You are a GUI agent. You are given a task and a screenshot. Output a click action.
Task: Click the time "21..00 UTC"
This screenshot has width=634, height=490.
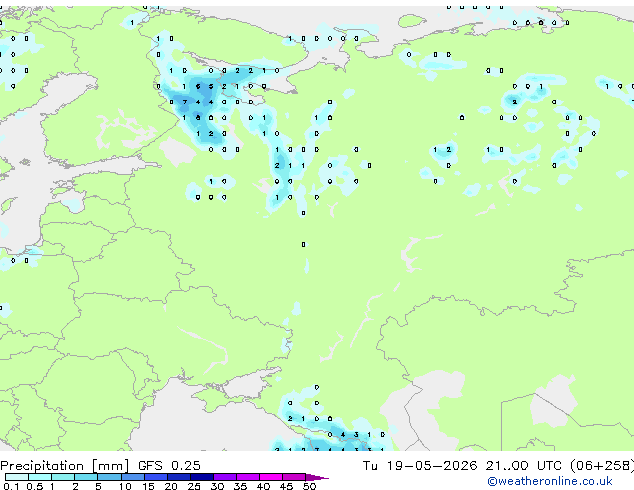pyautogui.click(x=524, y=466)
